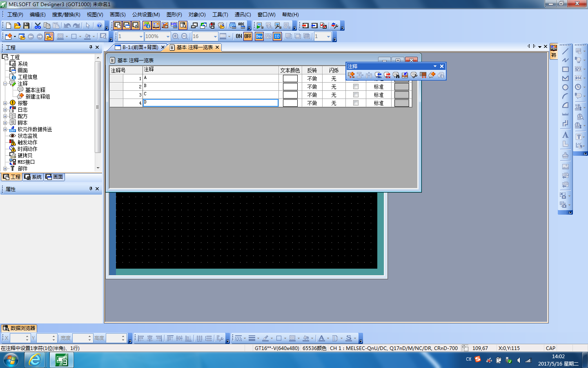Select 新建注释组 in the project tree

(38, 97)
